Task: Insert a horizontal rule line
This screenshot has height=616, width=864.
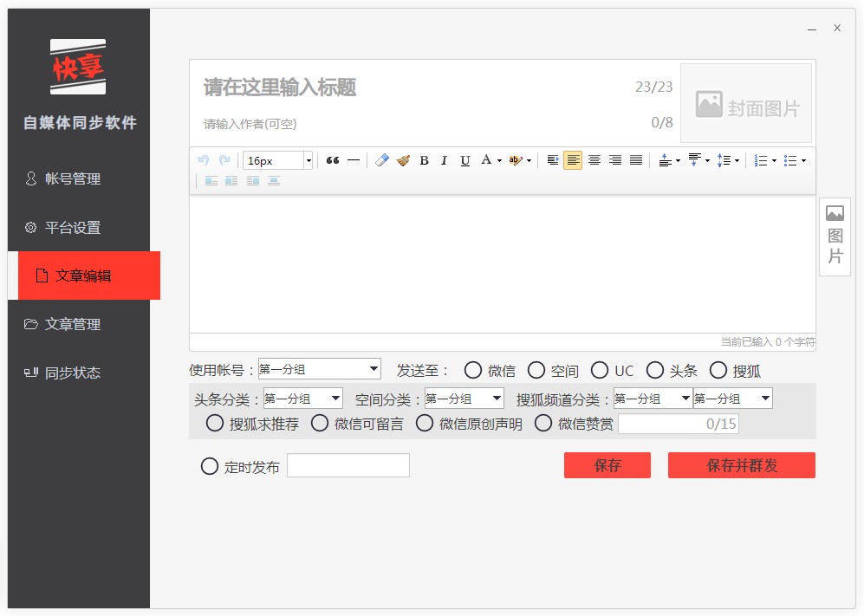Action: coord(354,160)
